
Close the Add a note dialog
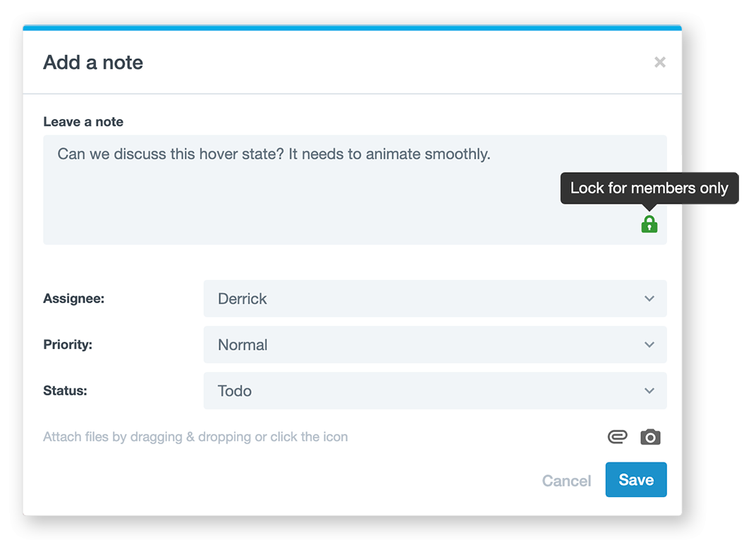coord(659,62)
